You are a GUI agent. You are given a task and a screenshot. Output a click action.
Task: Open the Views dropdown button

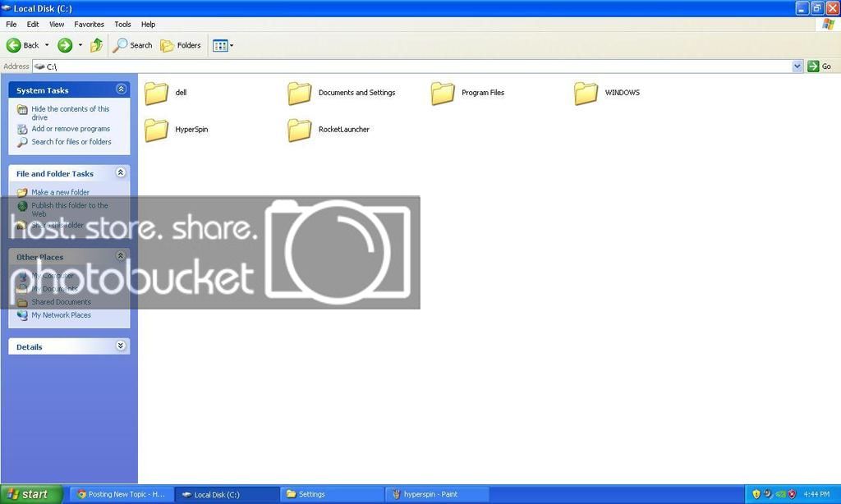223,46
